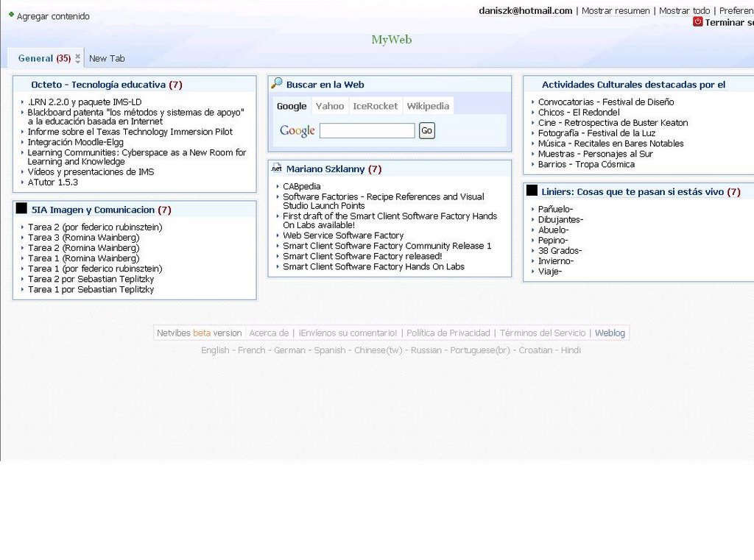Switch language to Portuguese(br)

coord(480,350)
